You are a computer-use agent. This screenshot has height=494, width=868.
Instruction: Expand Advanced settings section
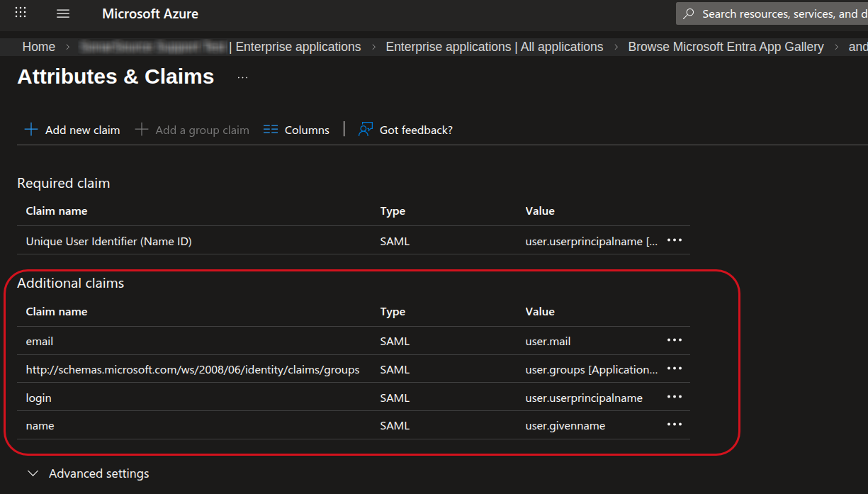point(88,473)
